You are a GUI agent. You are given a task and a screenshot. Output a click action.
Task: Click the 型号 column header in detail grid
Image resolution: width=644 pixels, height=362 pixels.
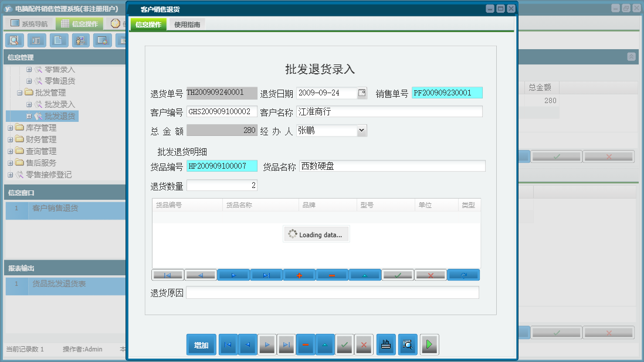pyautogui.click(x=386, y=205)
